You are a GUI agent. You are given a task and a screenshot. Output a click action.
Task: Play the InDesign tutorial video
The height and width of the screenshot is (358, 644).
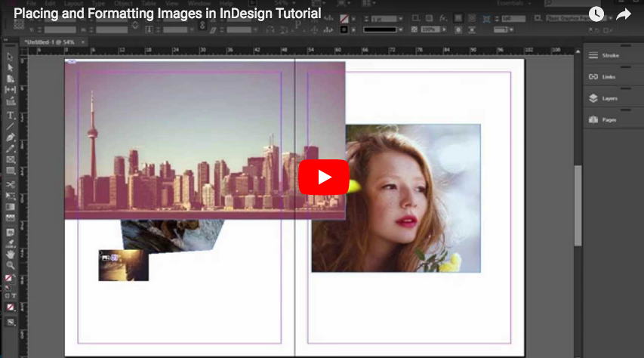coord(324,177)
